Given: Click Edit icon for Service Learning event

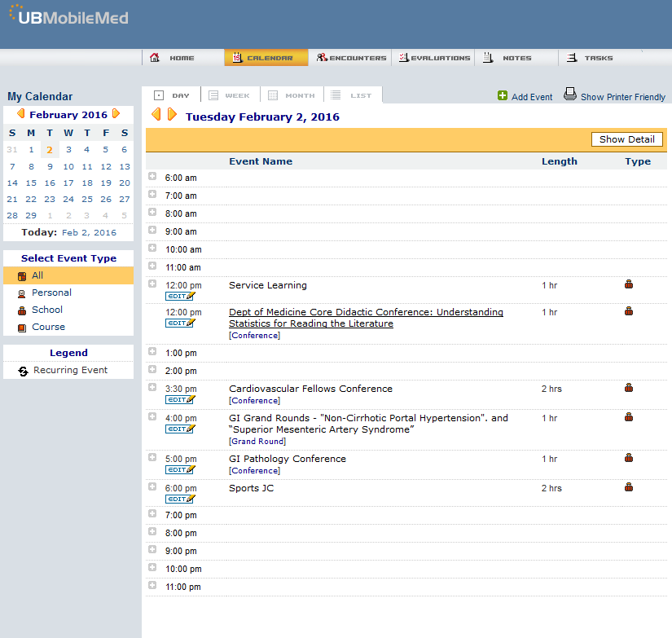Looking at the screenshot, I should click(x=180, y=297).
